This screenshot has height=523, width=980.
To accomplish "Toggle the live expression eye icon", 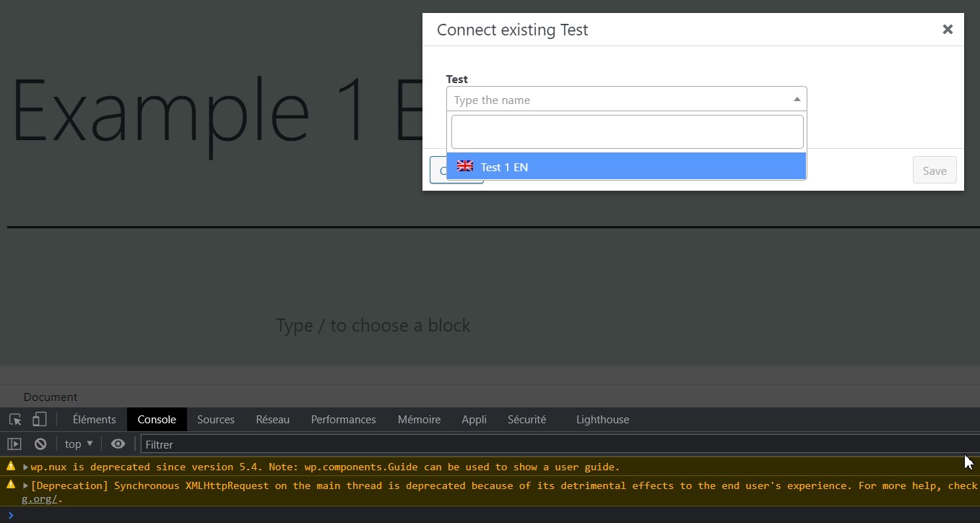I will [118, 444].
